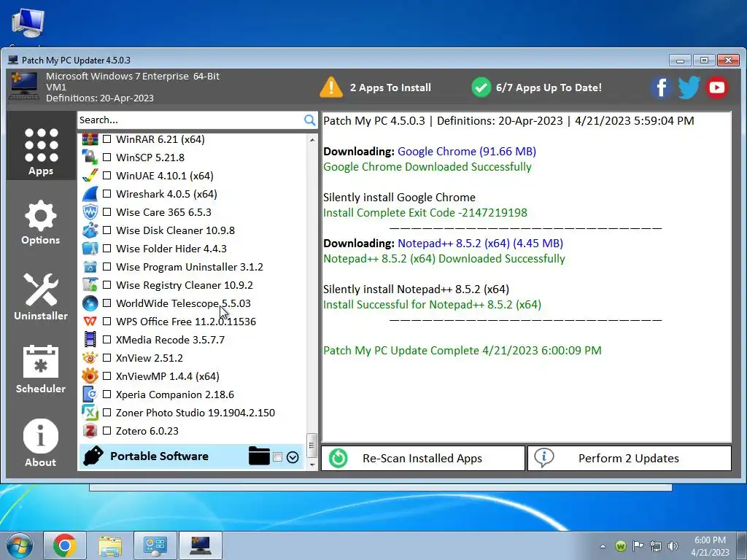The height and width of the screenshot is (560, 747).
Task: Click the Wise Program Uninstaller icon
Action: (x=90, y=267)
